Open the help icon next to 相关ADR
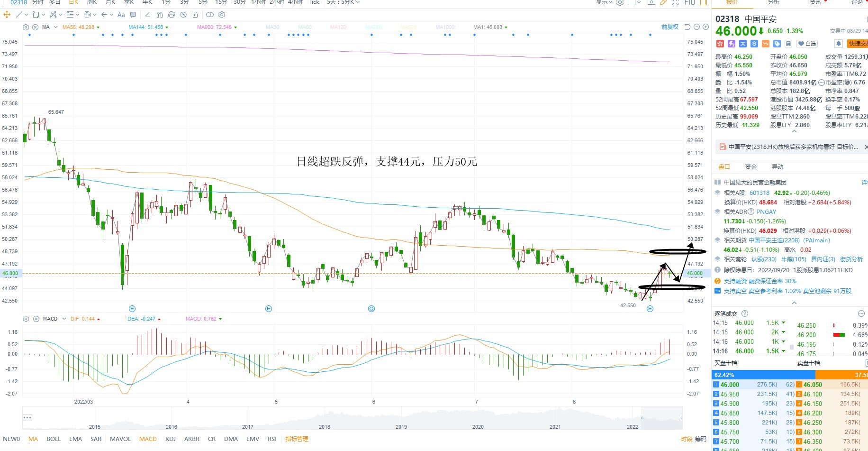Screen dimensions: 868x451 [751, 212]
